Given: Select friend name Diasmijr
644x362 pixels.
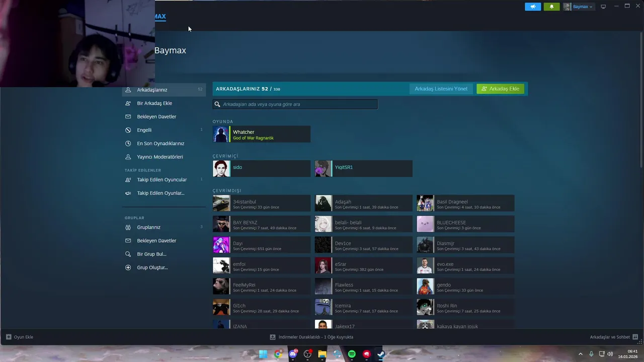Looking at the screenshot, I should pyautogui.click(x=446, y=243).
